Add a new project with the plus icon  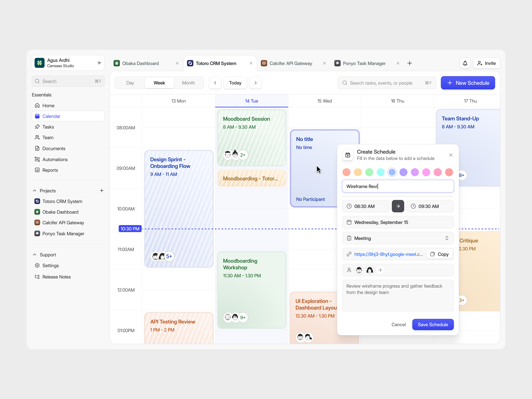coord(102,191)
